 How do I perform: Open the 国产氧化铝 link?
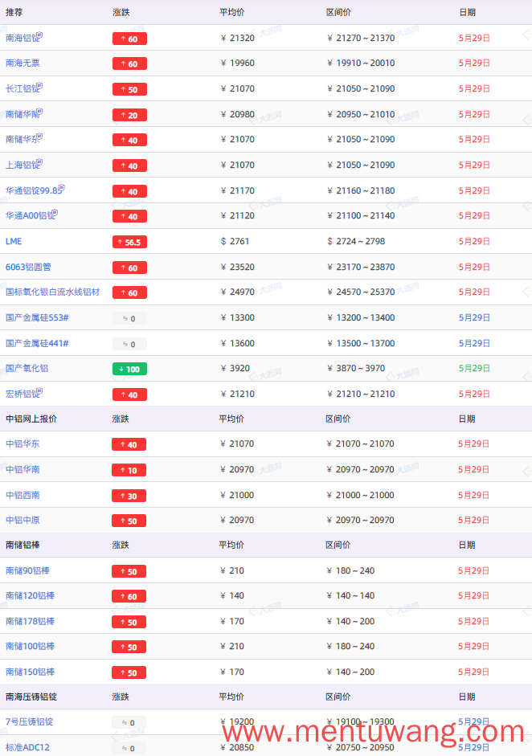tap(27, 368)
